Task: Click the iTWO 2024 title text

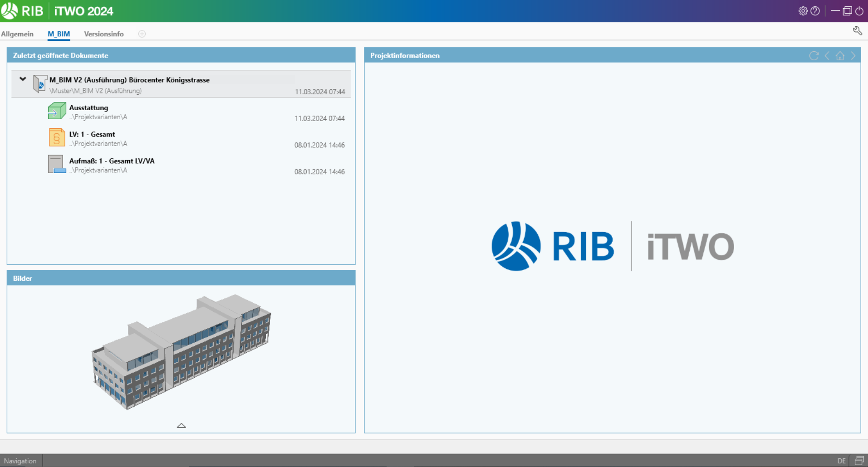Action: point(84,11)
